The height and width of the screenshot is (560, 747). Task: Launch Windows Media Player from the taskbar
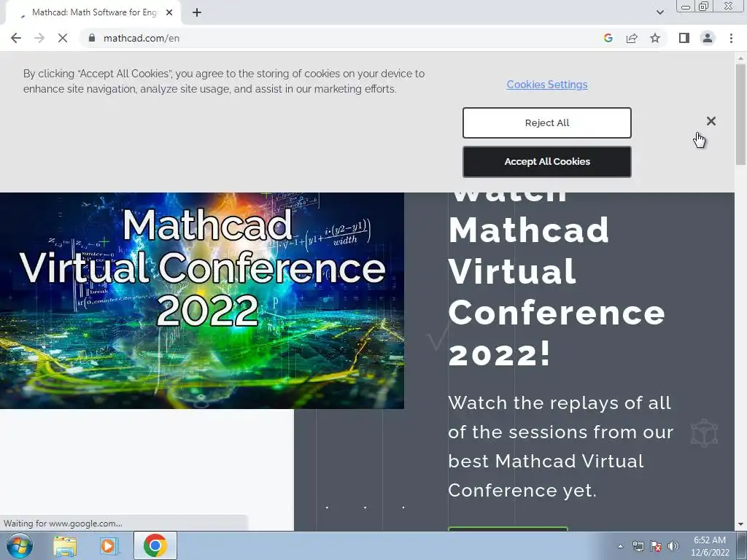109,546
